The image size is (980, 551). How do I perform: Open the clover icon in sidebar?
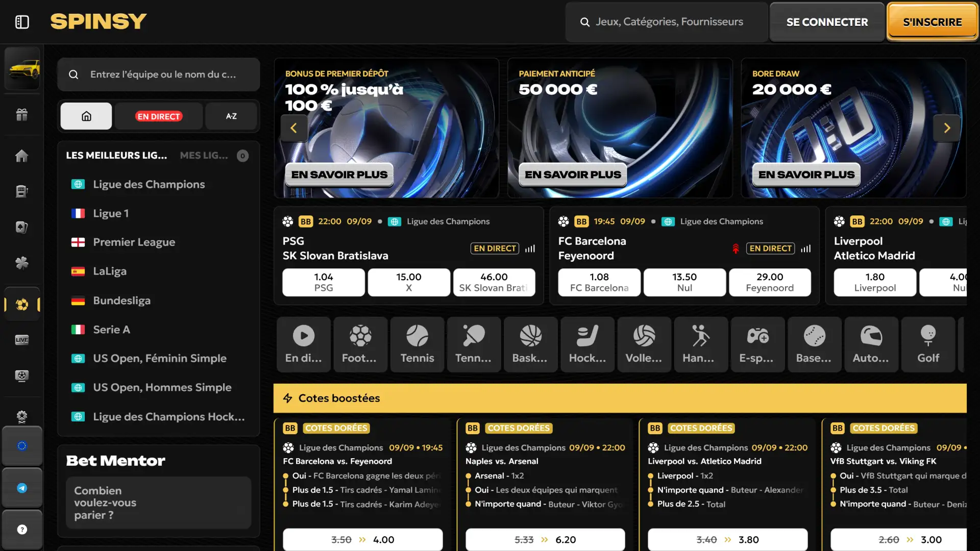click(22, 263)
